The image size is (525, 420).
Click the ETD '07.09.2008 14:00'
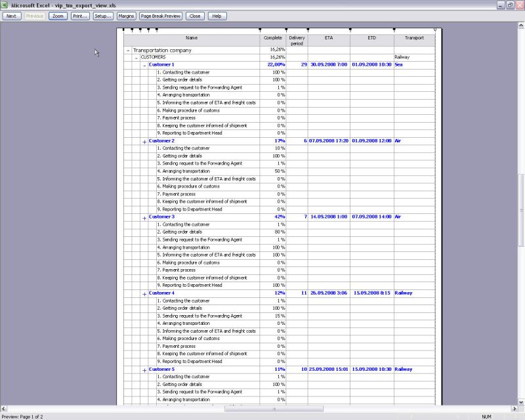pos(371,217)
